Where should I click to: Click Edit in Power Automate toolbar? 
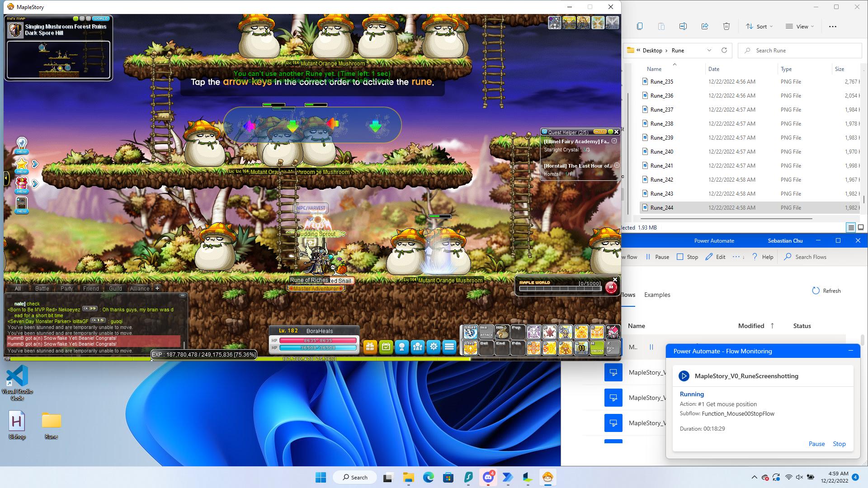tap(715, 257)
